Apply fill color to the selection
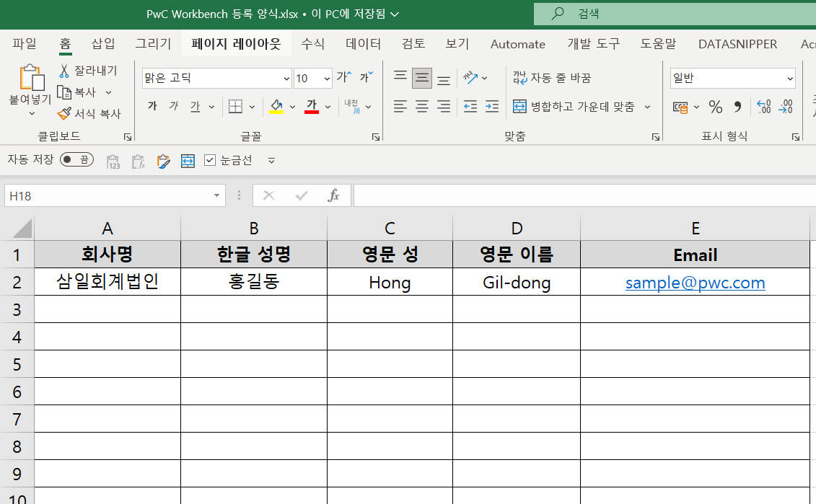Viewport: 816px width, 504px height. pyautogui.click(x=276, y=106)
